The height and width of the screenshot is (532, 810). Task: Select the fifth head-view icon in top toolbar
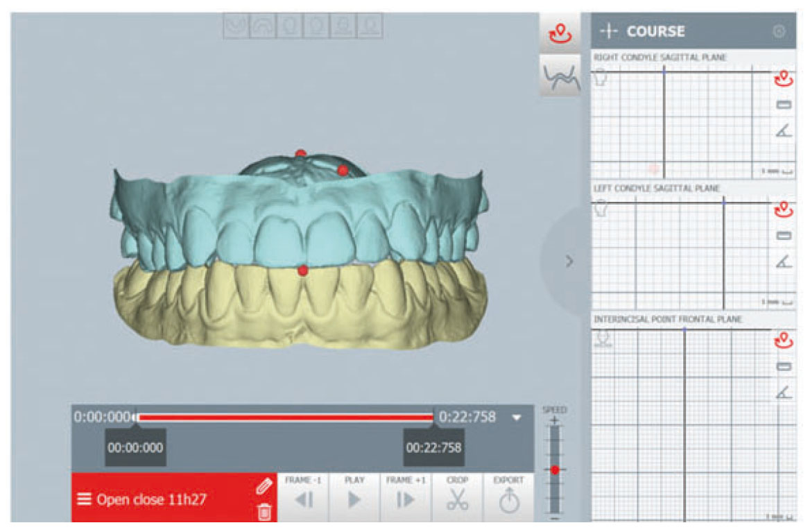(x=343, y=25)
